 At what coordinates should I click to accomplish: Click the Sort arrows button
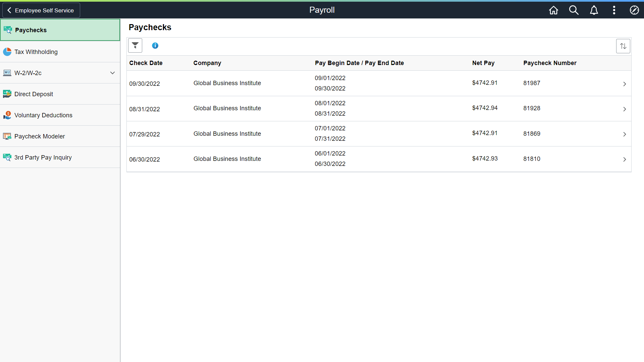pos(623,46)
